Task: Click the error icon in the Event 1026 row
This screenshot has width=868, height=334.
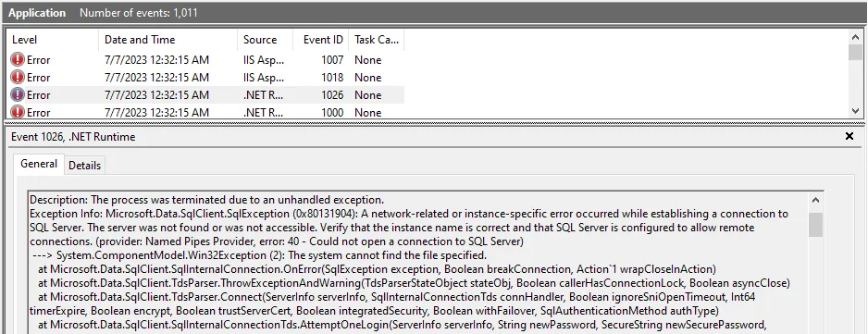Action: (x=18, y=95)
